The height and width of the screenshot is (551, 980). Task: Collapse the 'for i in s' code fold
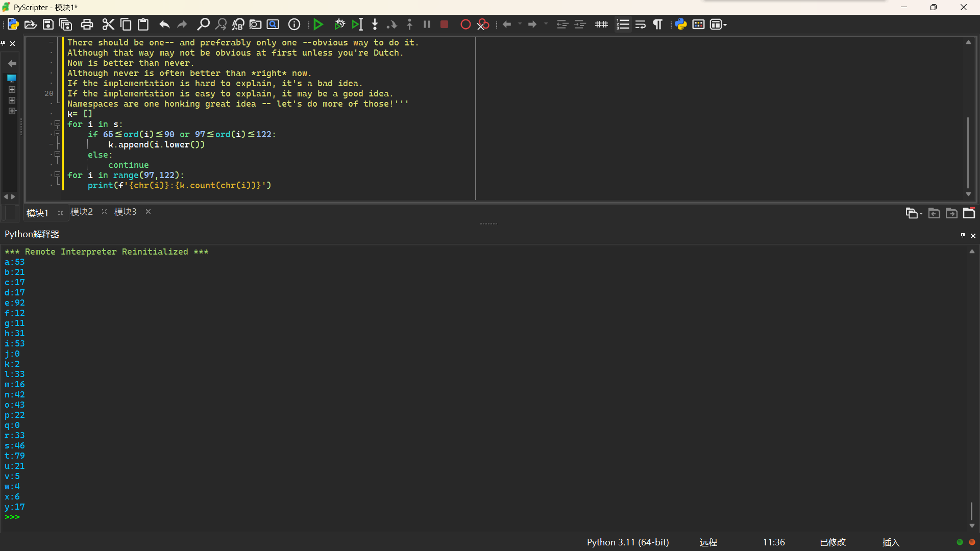58,124
